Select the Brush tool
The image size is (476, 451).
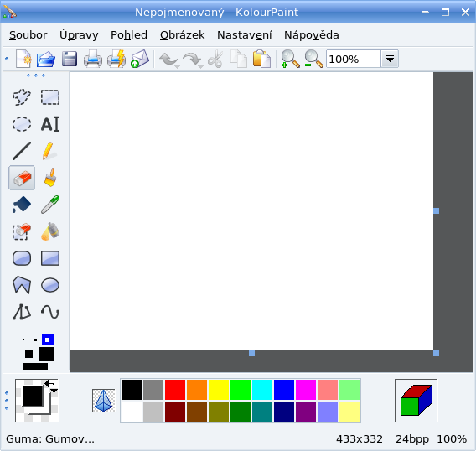point(50,178)
